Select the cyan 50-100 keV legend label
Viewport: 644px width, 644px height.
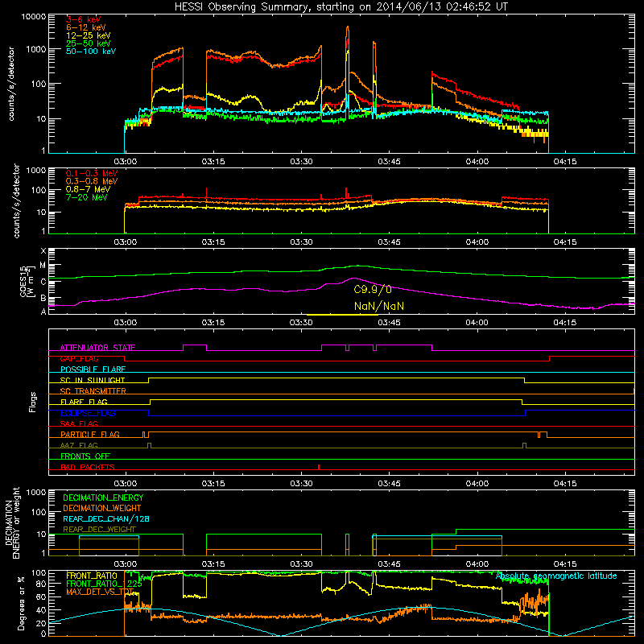pyautogui.click(x=91, y=51)
